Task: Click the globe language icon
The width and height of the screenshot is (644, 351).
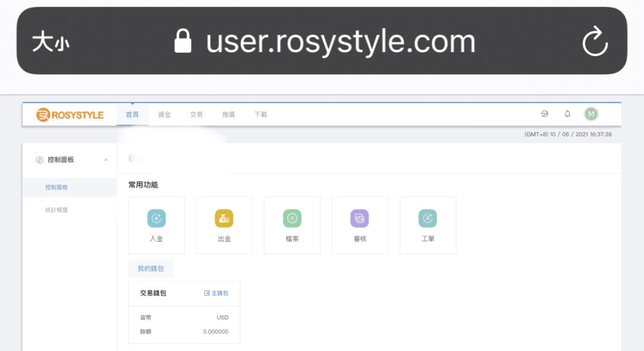Action: tap(545, 114)
